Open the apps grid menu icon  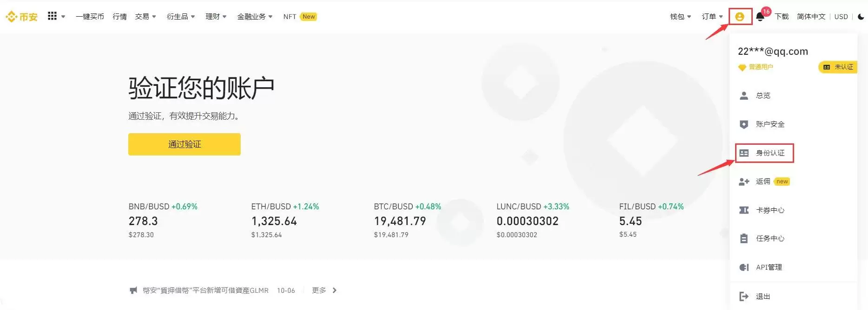click(x=53, y=16)
